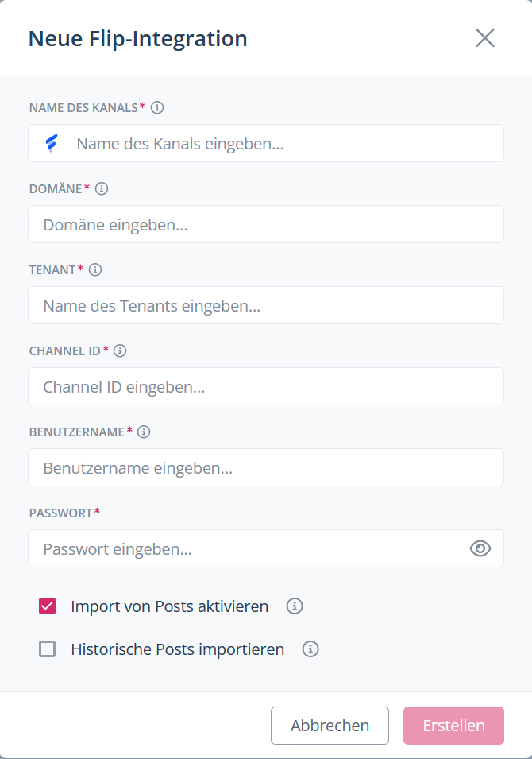
Task: Focus the Benutzername eingeben field
Action: [x=266, y=467]
